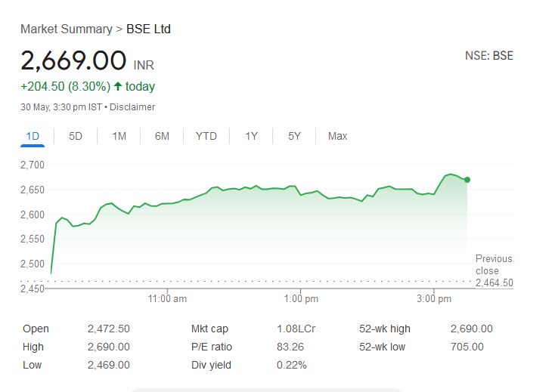The width and height of the screenshot is (555, 392).
Task: Select the 1Y time range
Action: click(x=252, y=136)
